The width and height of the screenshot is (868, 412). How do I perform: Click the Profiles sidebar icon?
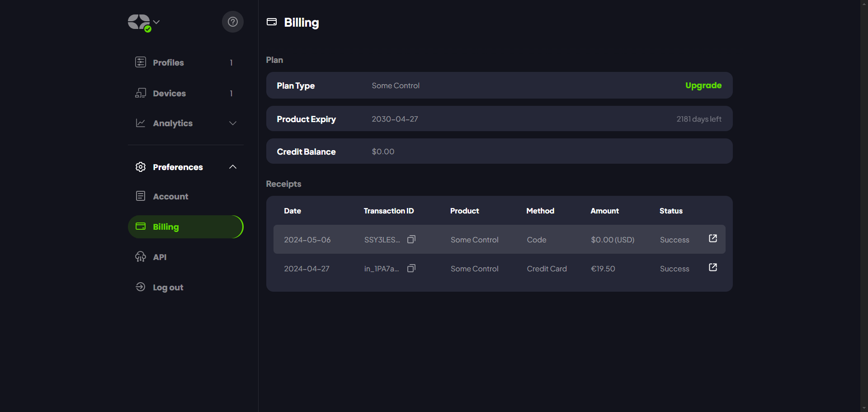(141, 62)
